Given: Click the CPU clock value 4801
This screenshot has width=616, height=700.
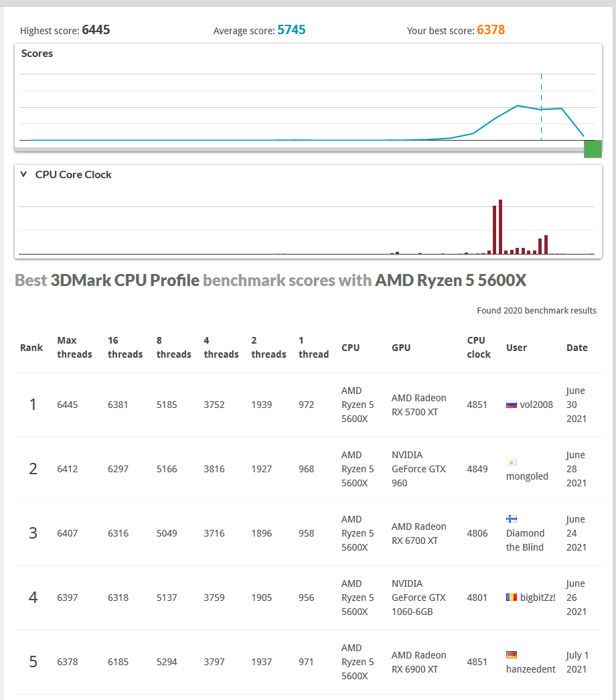Looking at the screenshot, I should coord(477,598).
